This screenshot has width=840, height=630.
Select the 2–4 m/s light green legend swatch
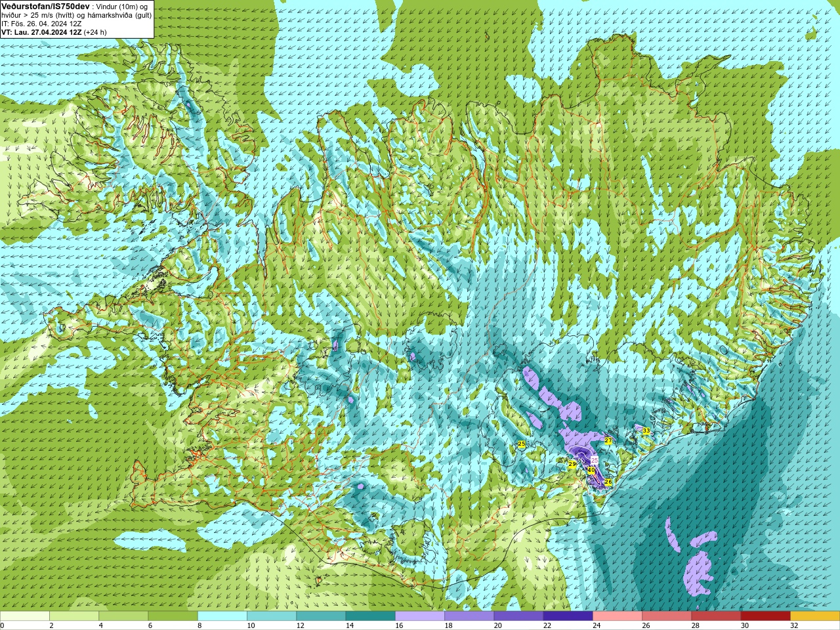tap(74, 616)
